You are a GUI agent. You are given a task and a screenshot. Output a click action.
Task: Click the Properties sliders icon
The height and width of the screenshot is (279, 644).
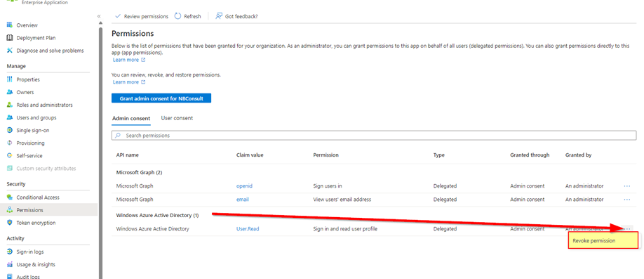10,79
